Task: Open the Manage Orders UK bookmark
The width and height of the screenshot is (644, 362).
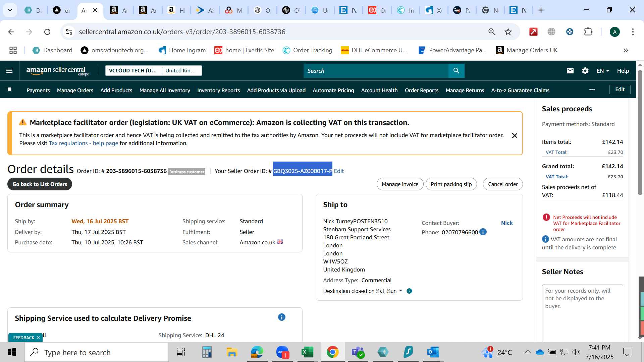Action: (x=527, y=50)
